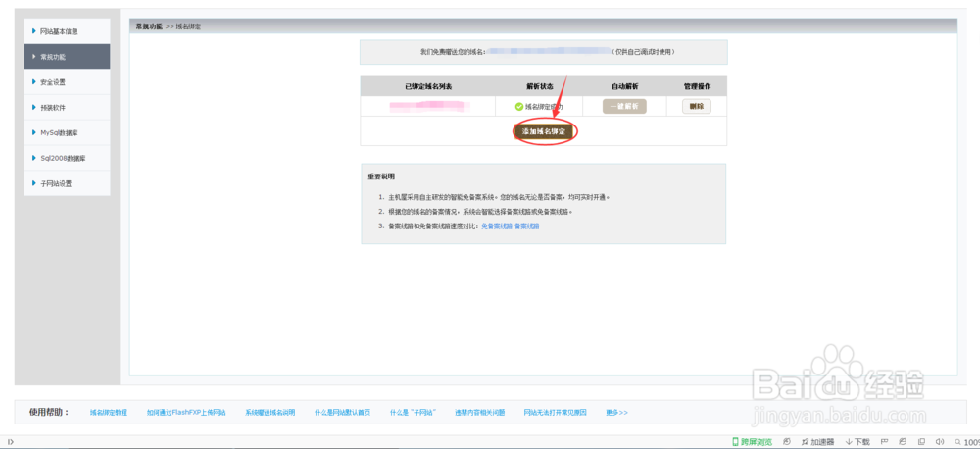980x449 pixels.
Task: Click the 一键解析 auto-resolve button
Action: pyautogui.click(x=624, y=106)
